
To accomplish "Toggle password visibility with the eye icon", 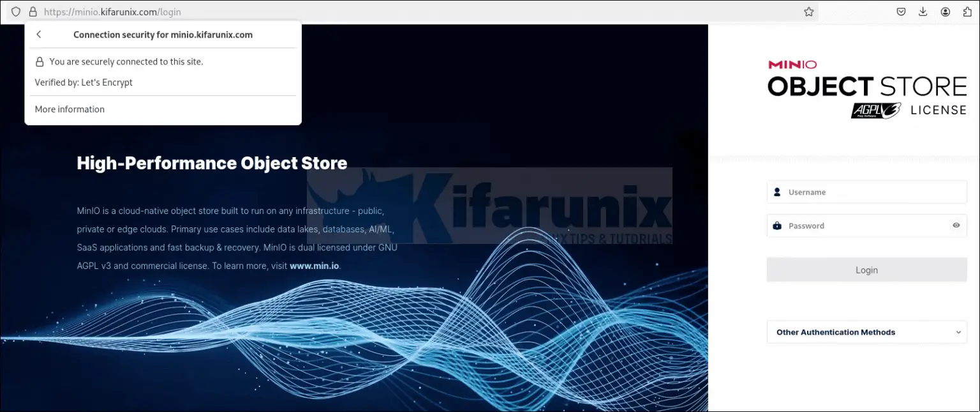I will 956,225.
